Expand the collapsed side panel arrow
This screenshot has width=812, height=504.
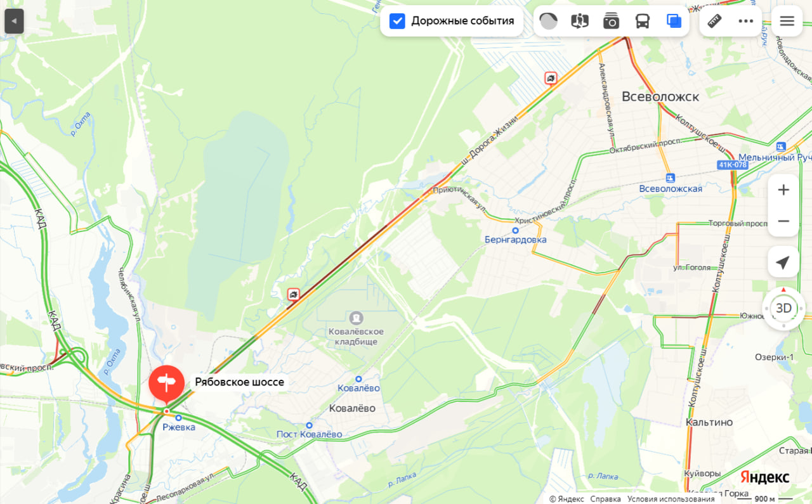click(14, 21)
